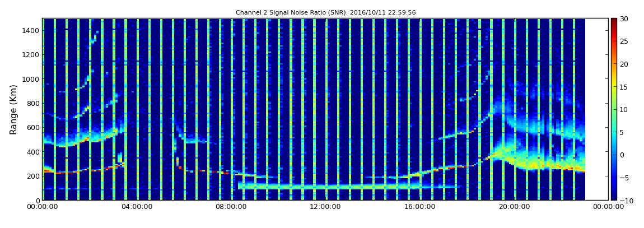Image resolution: width=644 pixels, height=228 pixels.
Task: Click the colorbar tick label 20
Action: point(624,64)
